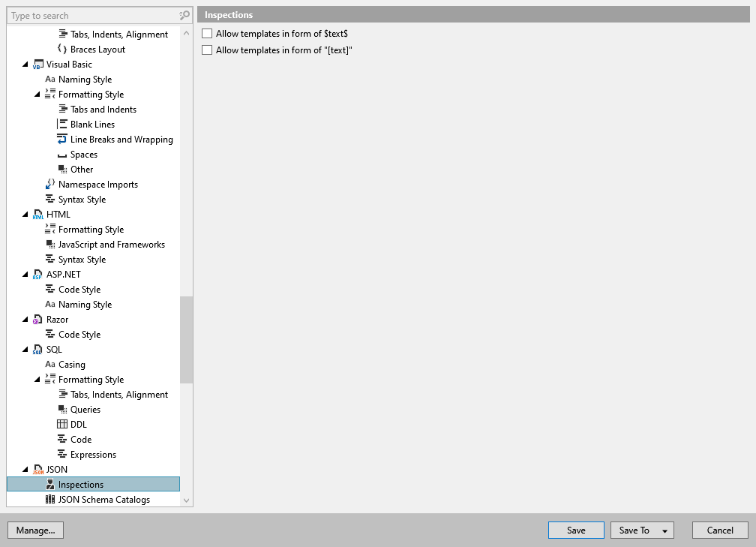Click the Braces Layout icon
The height and width of the screenshot is (547, 756).
[62, 50]
